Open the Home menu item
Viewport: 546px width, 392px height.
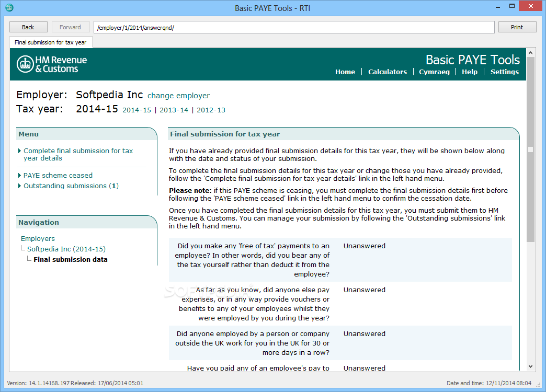(345, 72)
